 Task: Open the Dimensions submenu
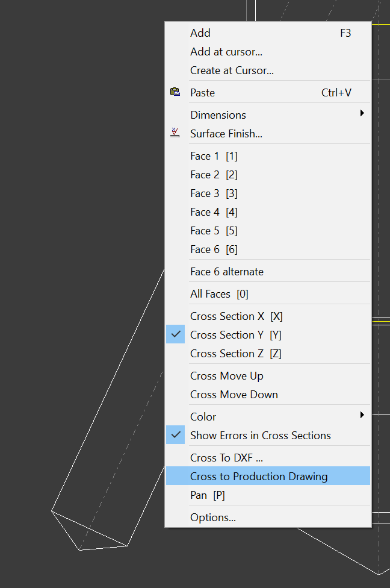(268, 114)
